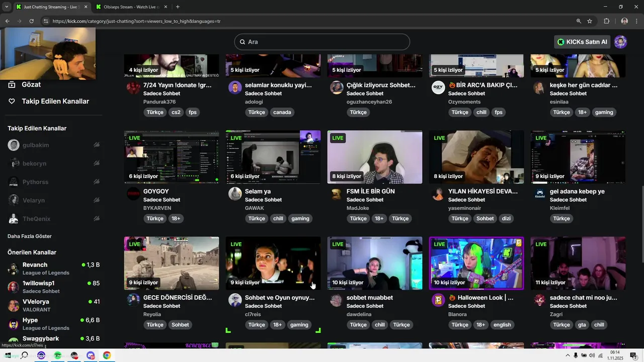Screen dimensions: 644x362
Task: Open the Kleimfel channel avatar
Action: click(x=540, y=194)
